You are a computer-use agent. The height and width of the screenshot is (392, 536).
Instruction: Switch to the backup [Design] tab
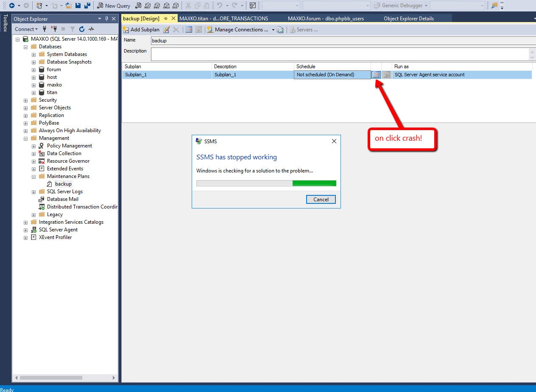click(x=141, y=19)
